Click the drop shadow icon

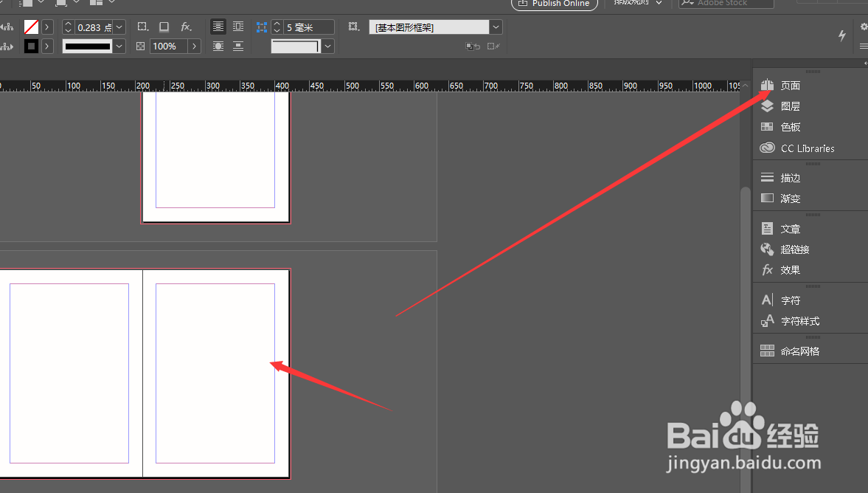[x=164, y=27]
